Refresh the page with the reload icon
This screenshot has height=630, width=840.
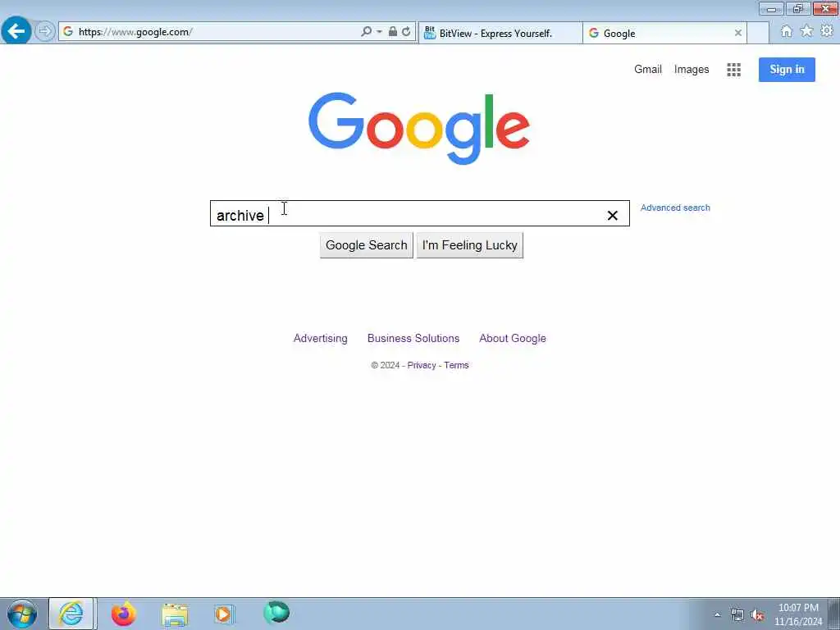[x=407, y=32]
